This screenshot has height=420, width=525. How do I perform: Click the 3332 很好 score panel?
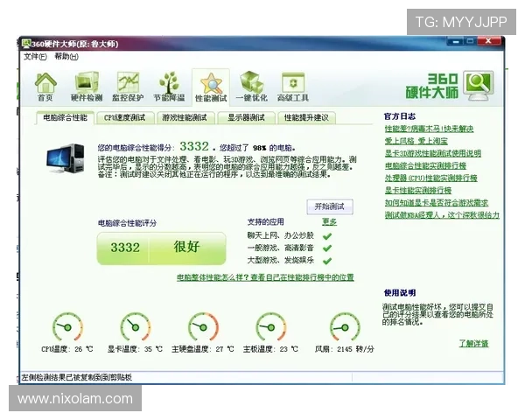click(161, 248)
